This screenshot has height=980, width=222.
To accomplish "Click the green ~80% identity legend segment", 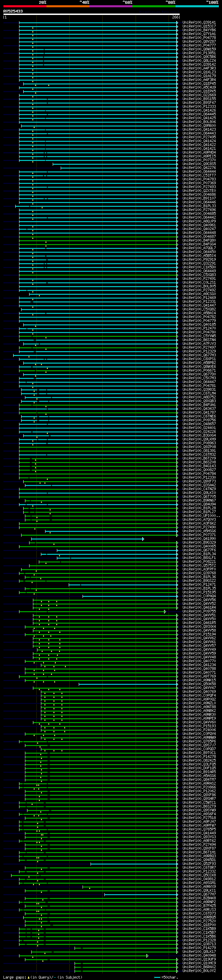I will pyautogui.click(x=154, y=7).
